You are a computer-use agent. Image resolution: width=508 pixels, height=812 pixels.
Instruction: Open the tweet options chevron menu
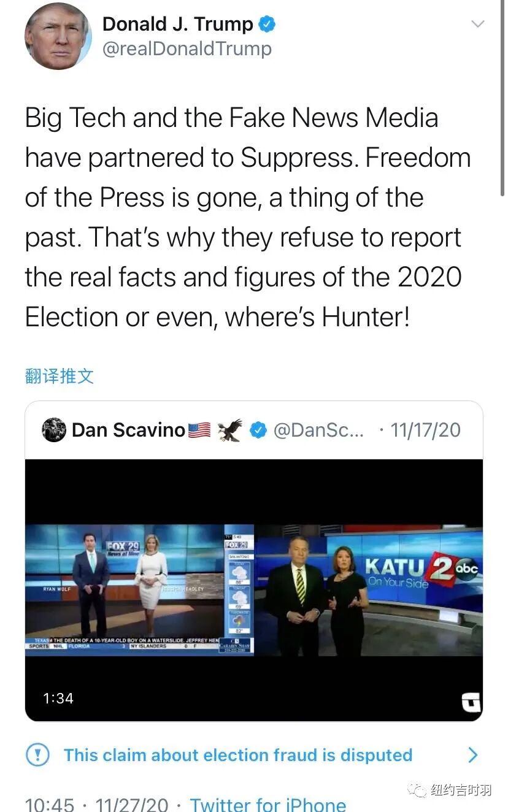pyautogui.click(x=477, y=25)
